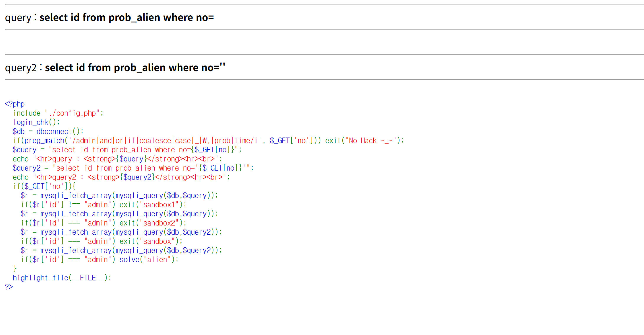Click the $query assignment line
Screen dimensions: 644x335
pyautogui.click(x=127, y=150)
